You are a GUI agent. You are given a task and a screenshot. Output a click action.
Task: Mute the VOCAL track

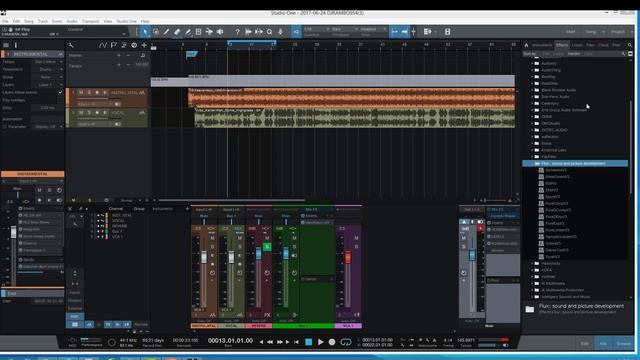(81, 112)
